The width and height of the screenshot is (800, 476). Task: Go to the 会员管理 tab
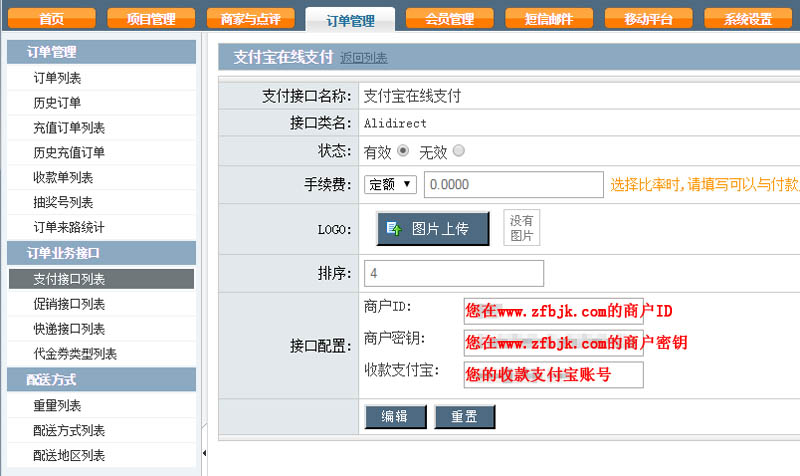(449, 19)
